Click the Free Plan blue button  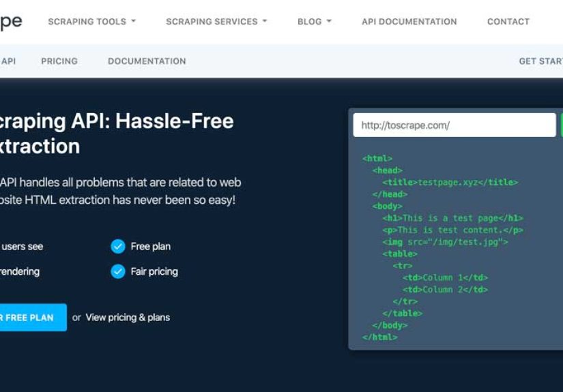(33, 318)
